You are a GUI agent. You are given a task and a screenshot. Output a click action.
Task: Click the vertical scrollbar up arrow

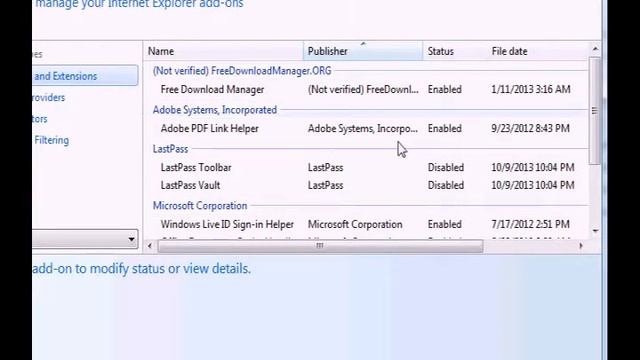[595, 49]
